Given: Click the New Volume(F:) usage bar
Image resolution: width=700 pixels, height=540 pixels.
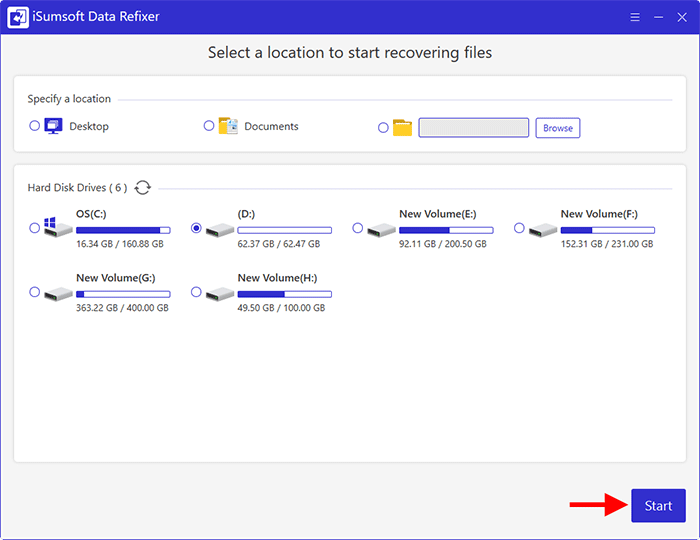Looking at the screenshot, I should pos(608,230).
